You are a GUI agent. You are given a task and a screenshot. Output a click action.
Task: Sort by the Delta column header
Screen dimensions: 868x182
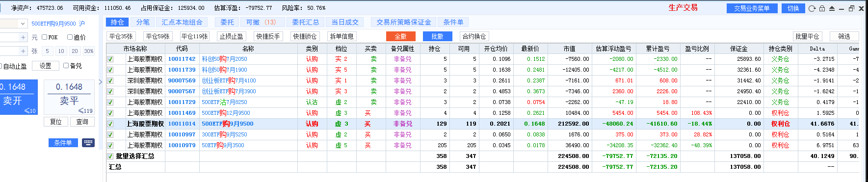tap(817, 49)
